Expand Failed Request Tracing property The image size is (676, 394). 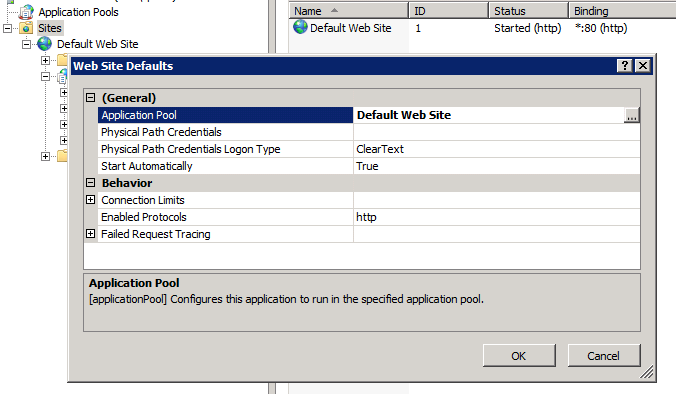click(91, 234)
